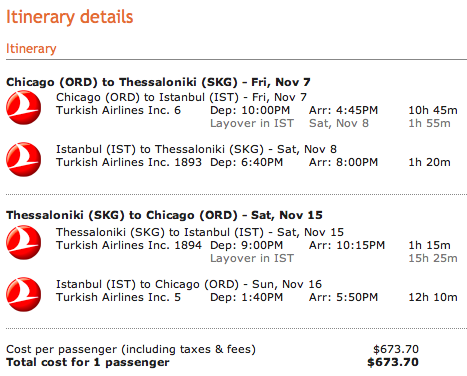This screenshot has width=467, height=376.
Task: Click Arr: 8:00PM arrival time
Action: pyautogui.click(x=343, y=162)
